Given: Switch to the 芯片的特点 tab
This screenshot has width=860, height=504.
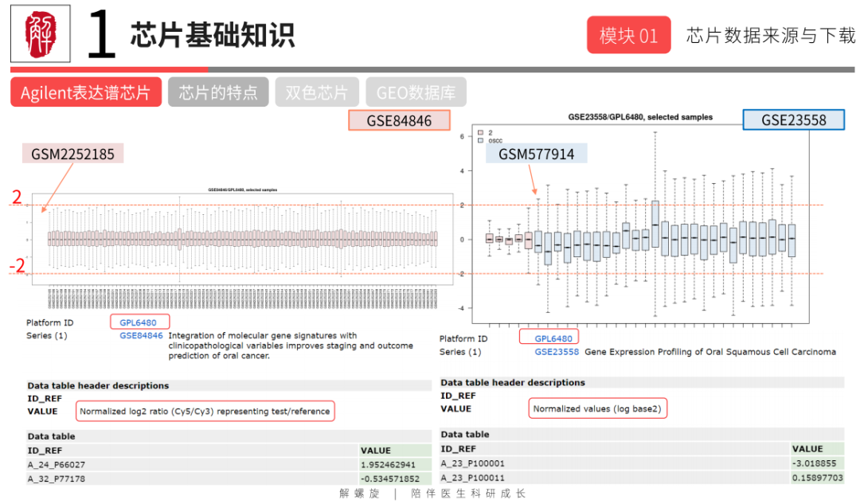Looking at the screenshot, I should click(218, 92).
